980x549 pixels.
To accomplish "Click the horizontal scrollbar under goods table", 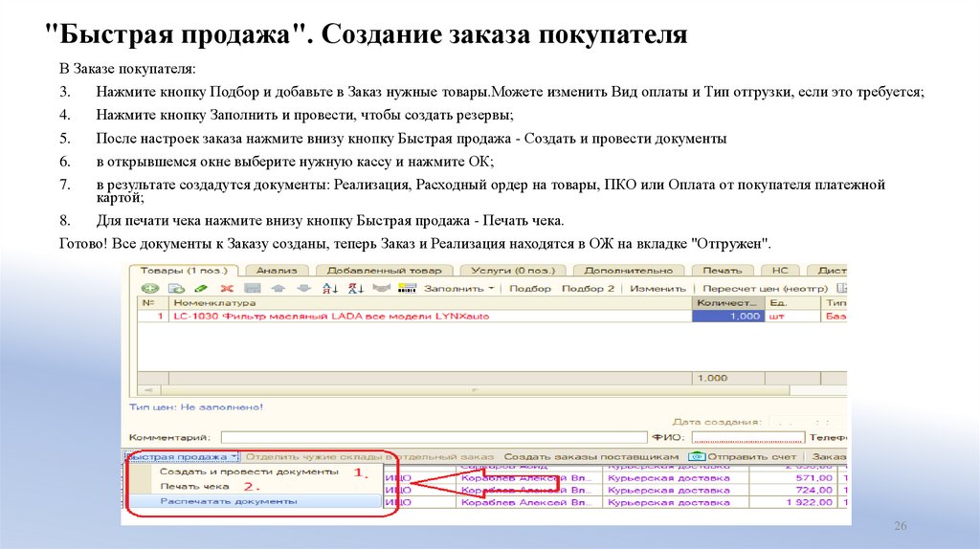I will pyautogui.click(x=475, y=389).
